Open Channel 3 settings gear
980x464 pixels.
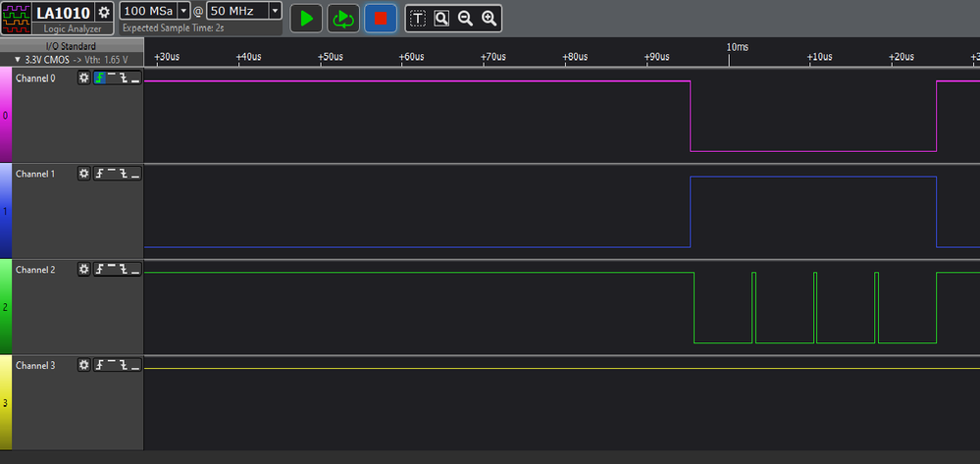[x=83, y=365]
